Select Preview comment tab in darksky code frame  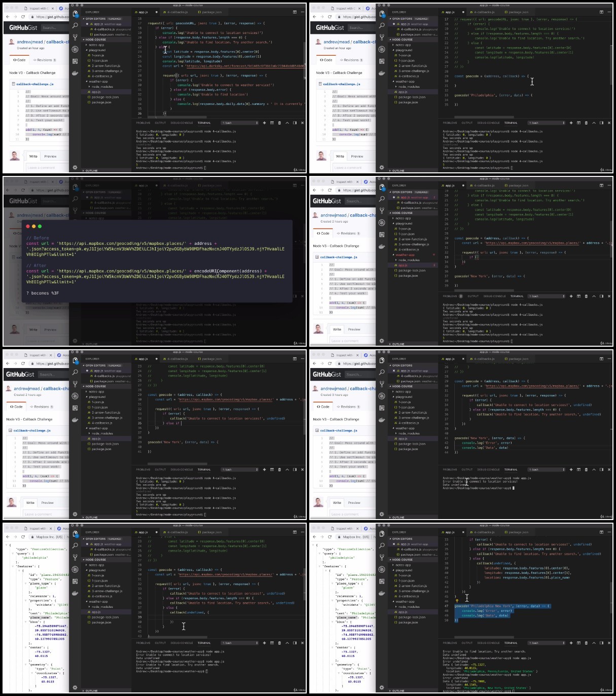pos(50,157)
